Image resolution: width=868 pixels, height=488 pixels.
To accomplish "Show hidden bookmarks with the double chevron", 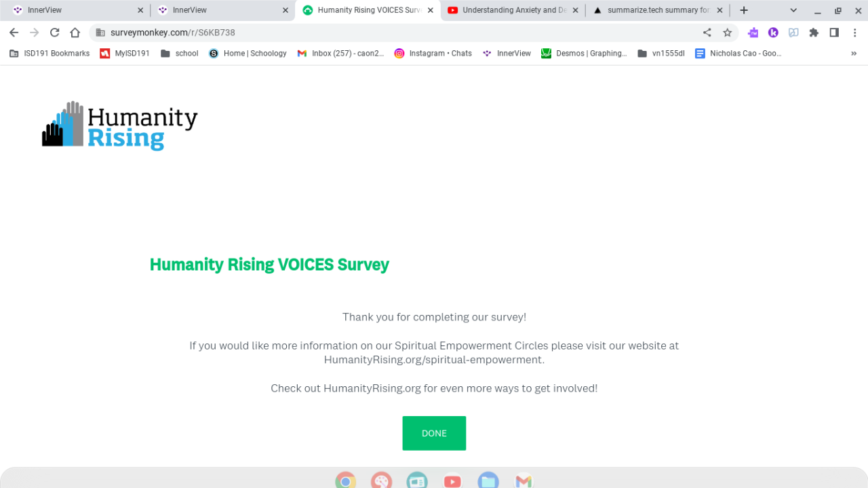I will 854,54.
